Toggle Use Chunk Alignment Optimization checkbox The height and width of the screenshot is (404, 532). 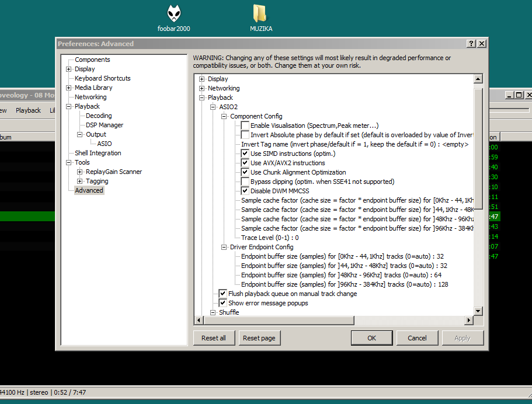(245, 172)
